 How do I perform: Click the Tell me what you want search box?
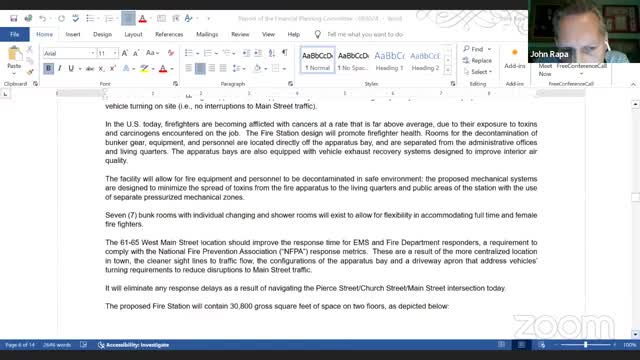tap(364, 35)
